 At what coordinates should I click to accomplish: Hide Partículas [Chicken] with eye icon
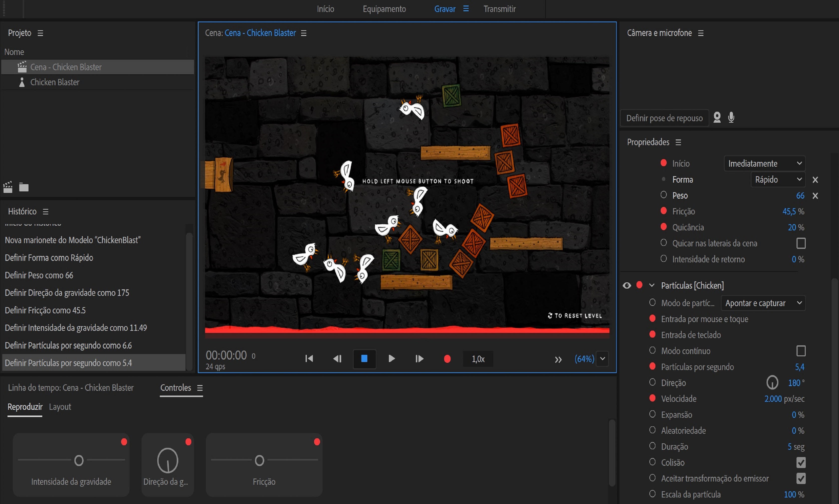pos(627,285)
